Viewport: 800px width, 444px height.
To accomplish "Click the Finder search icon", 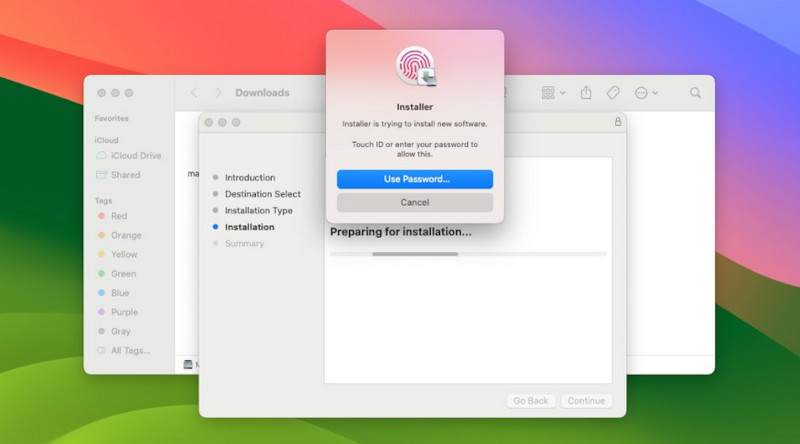I will click(x=695, y=93).
